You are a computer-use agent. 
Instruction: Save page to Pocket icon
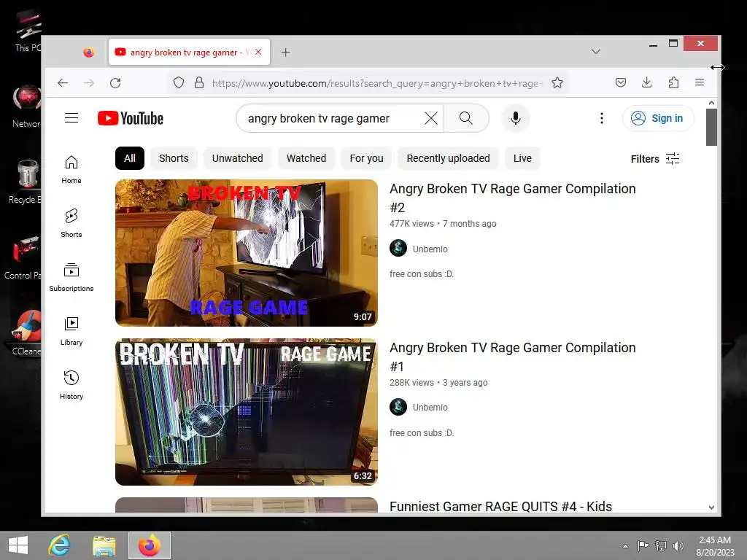[x=620, y=82]
